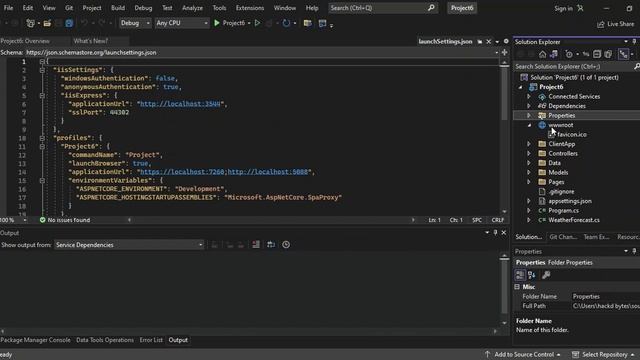Viewport: 640px width, 360px height.
Task: Click Sign in link
Action: (x=563, y=8)
